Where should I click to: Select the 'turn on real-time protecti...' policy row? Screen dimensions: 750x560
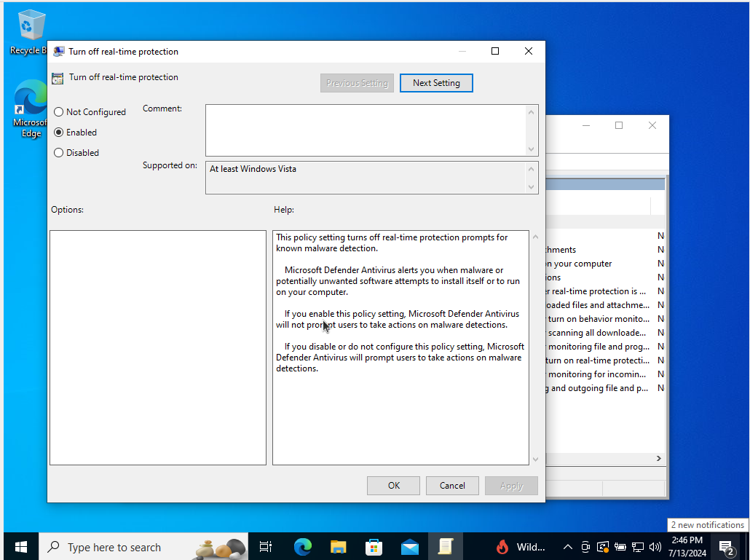(x=605, y=360)
